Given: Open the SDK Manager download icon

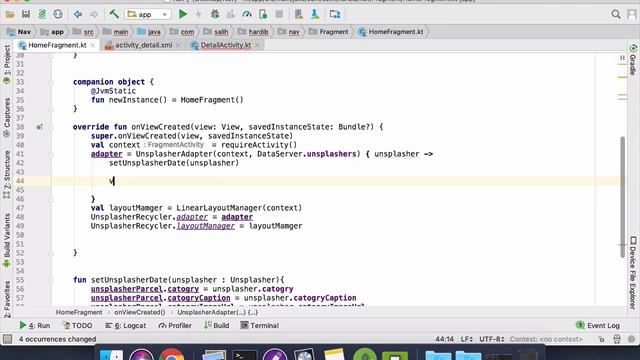Looking at the screenshot, I should (x=315, y=15).
